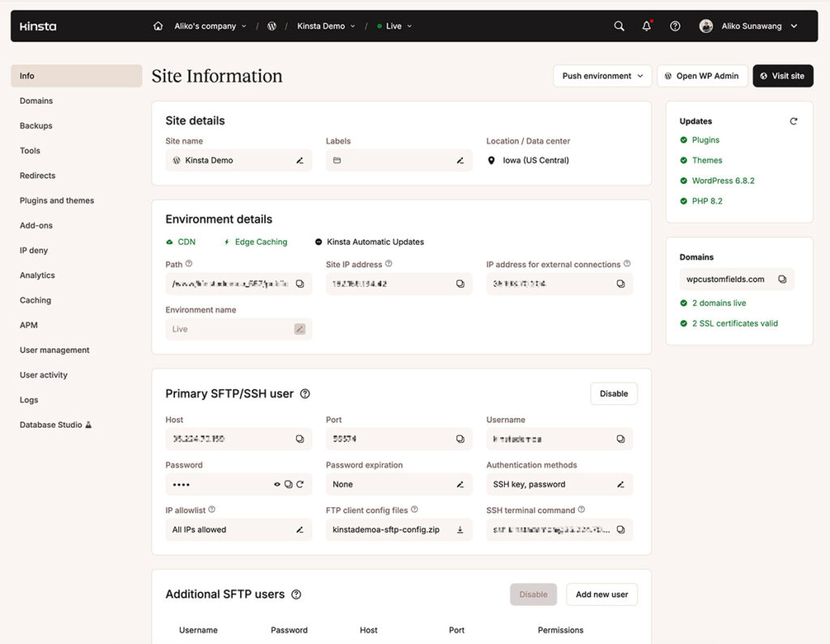Show help for Primary SFTP/SSH user

[305, 394]
